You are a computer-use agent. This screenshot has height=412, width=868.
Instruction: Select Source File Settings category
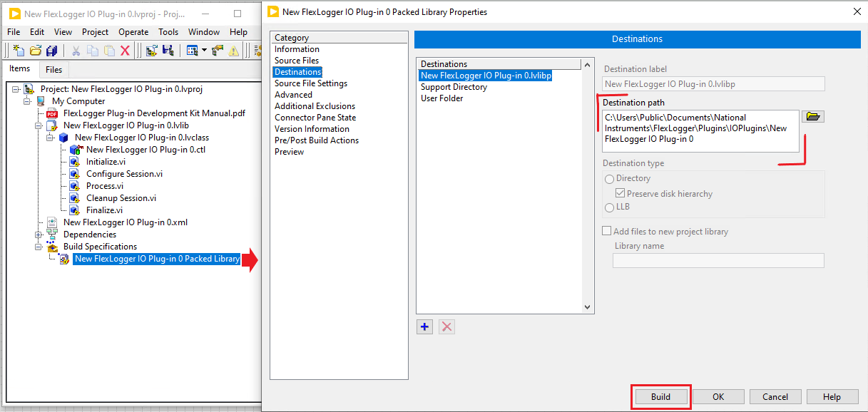tap(311, 83)
